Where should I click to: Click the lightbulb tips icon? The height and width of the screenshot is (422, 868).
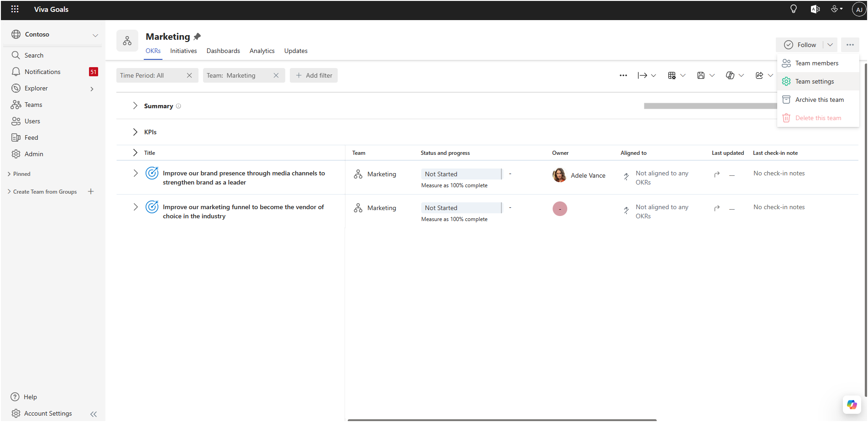click(x=794, y=9)
